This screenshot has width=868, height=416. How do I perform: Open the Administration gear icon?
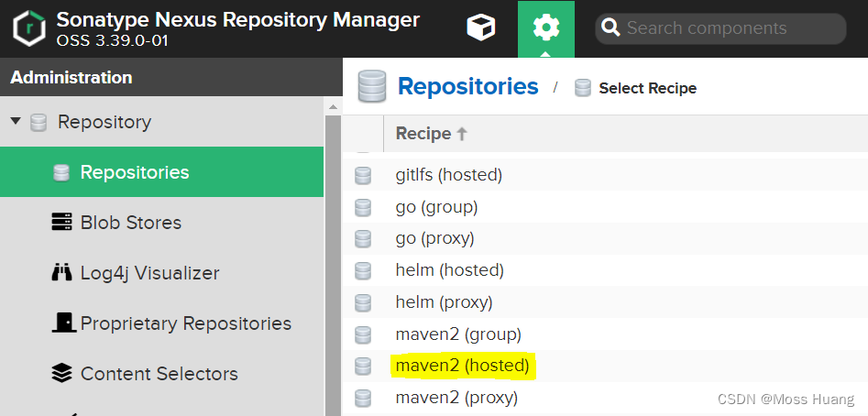[545, 28]
